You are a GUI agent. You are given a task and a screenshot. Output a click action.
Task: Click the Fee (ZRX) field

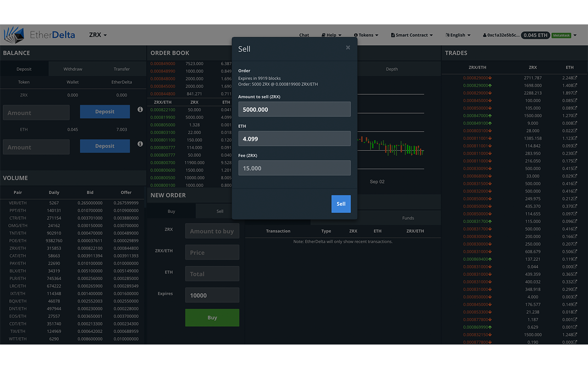[294, 168]
